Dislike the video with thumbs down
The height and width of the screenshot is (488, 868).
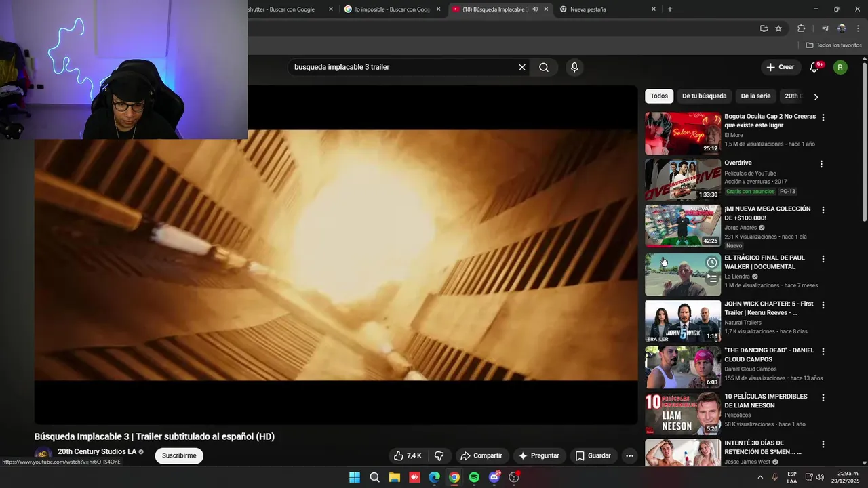[x=439, y=455]
